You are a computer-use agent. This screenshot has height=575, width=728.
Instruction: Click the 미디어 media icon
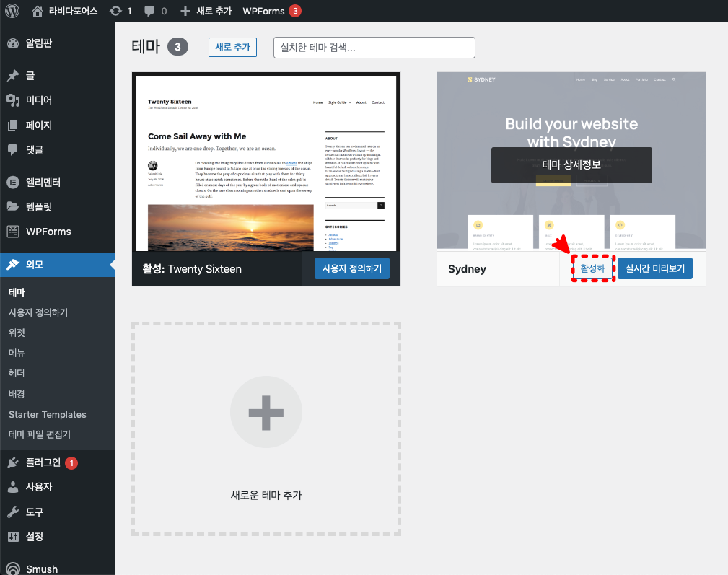[x=13, y=100]
